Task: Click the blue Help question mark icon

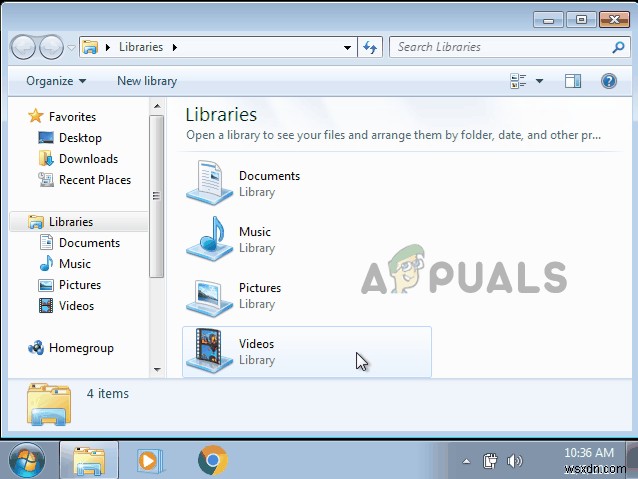Action: tap(609, 81)
